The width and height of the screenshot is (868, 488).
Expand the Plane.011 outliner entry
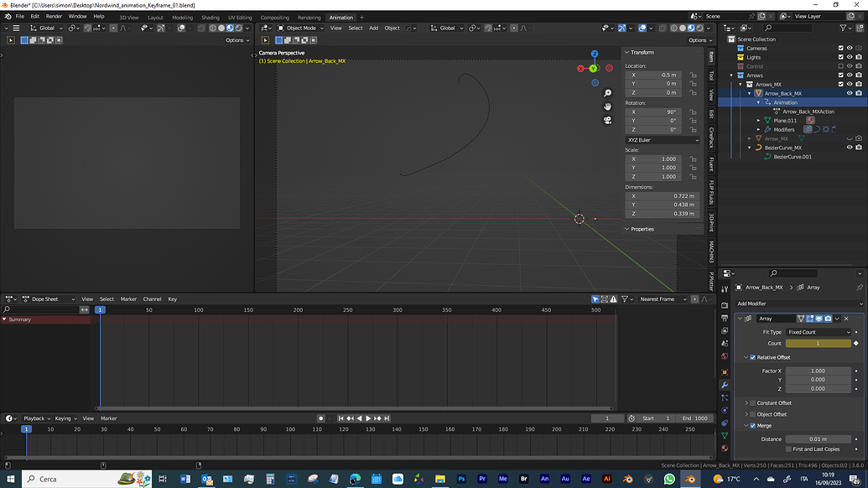pyautogui.click(x=758, y=121)
